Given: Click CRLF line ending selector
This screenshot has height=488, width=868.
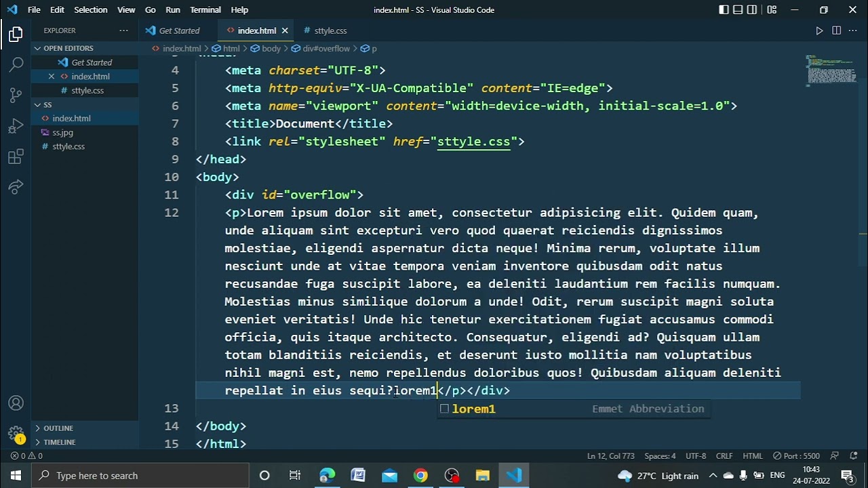Looking at the screenshot, I should click(x=724, y=456).
